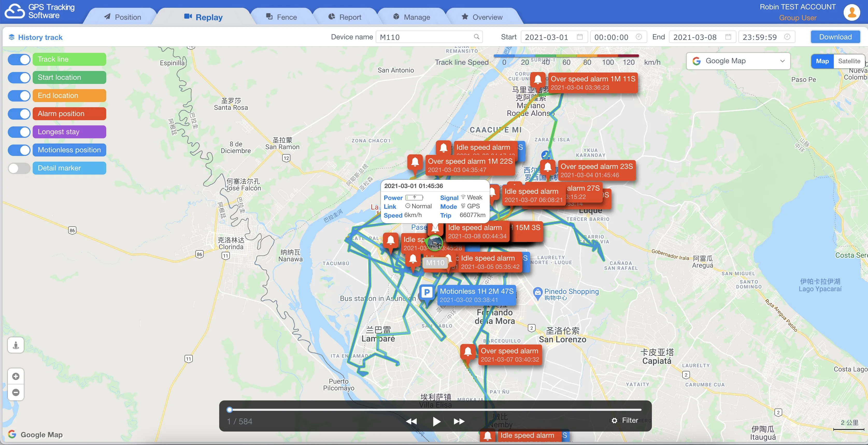
Task: Click the rewind double-arrow icon
Action: (x=411, y=421)
